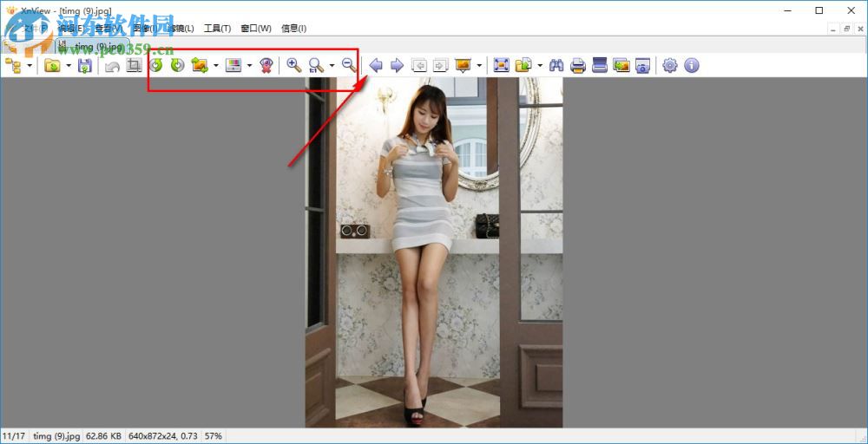Click the About info icon
This screenshot has height=444, width=868.
point(692,66)
